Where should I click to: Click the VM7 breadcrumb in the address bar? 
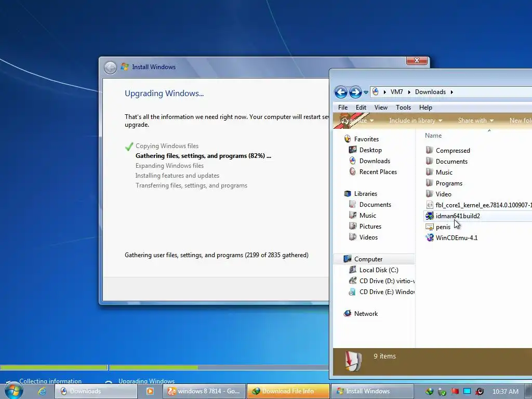[x=396, y=92]
